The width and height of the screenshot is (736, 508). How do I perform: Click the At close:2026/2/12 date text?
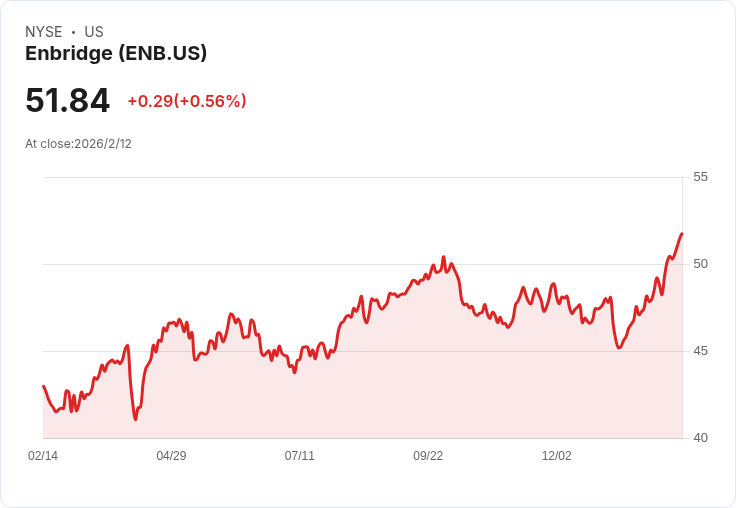click(78, 144)
